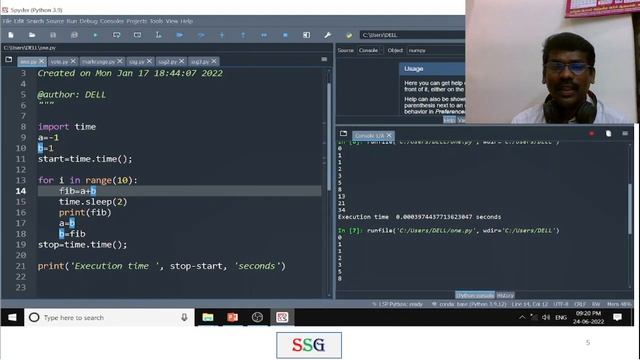Open the Search menu

pos(35,21)
